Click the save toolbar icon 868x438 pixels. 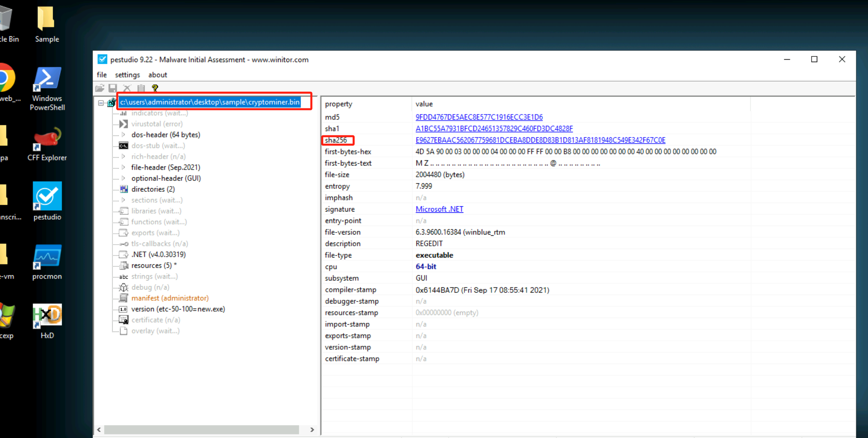(x=113, y=88)
